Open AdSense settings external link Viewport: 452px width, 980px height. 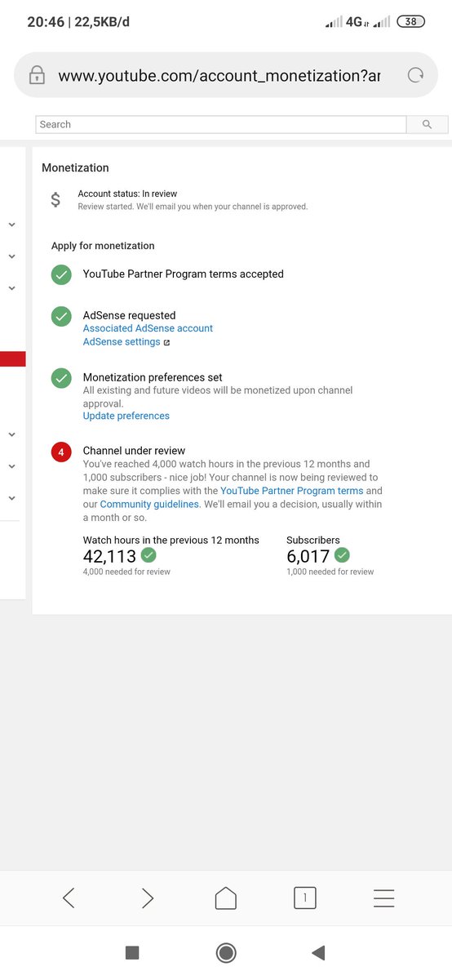pos(126,342)
